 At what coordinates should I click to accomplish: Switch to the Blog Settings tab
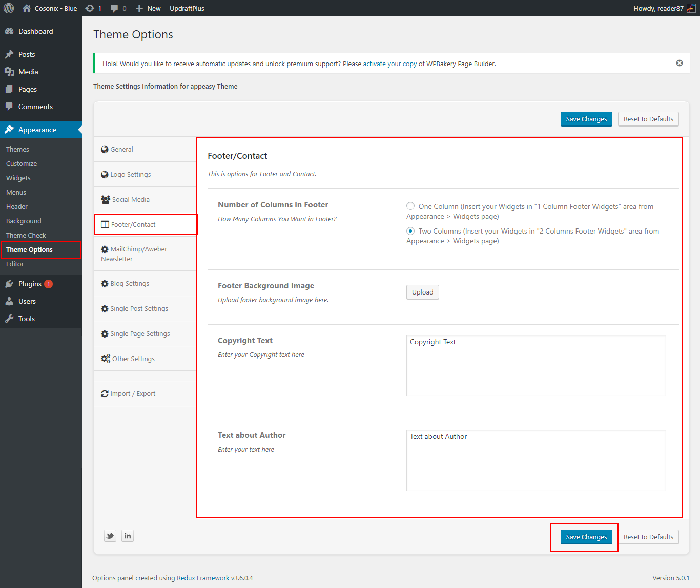(130, 283)
